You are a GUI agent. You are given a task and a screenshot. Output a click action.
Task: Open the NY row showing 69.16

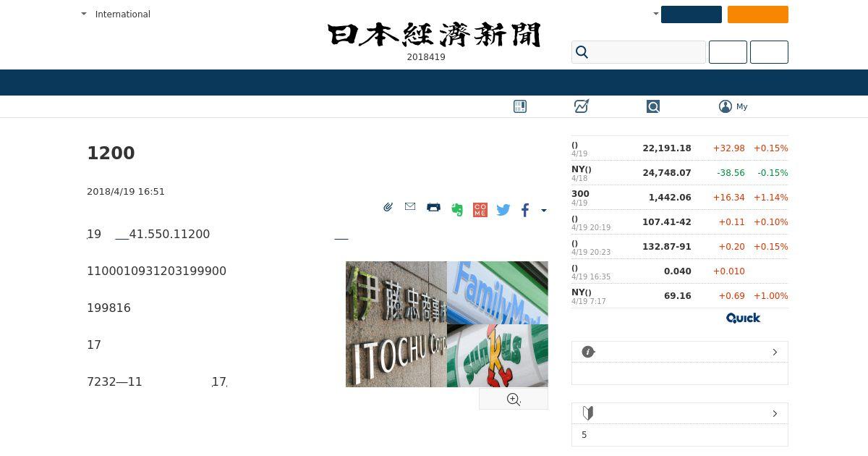(x=680, y=296)
